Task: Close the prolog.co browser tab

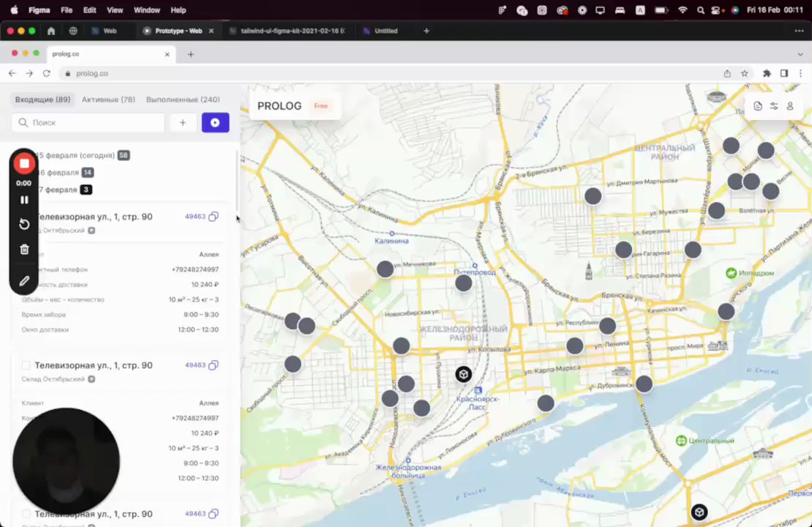Action: (x=167, y=54)
